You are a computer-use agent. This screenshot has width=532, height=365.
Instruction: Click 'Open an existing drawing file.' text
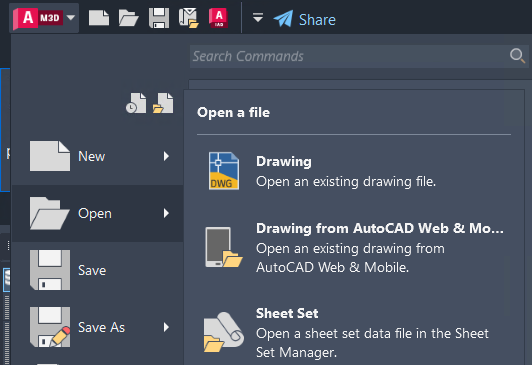click(x=346, y=182)
